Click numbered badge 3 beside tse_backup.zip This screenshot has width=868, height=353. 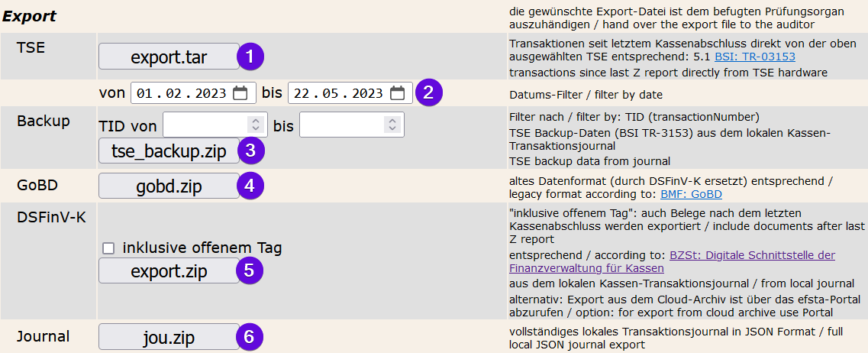tap(250, 151)
